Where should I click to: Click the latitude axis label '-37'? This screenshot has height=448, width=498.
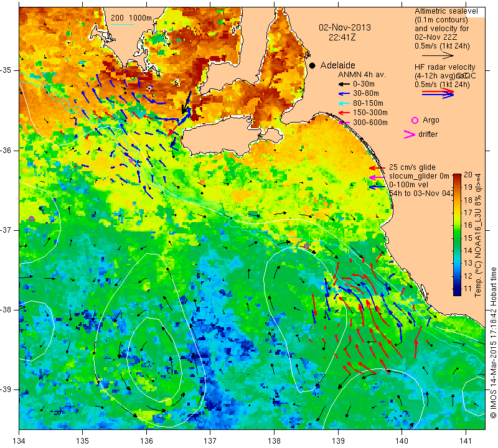click(6, 230)
